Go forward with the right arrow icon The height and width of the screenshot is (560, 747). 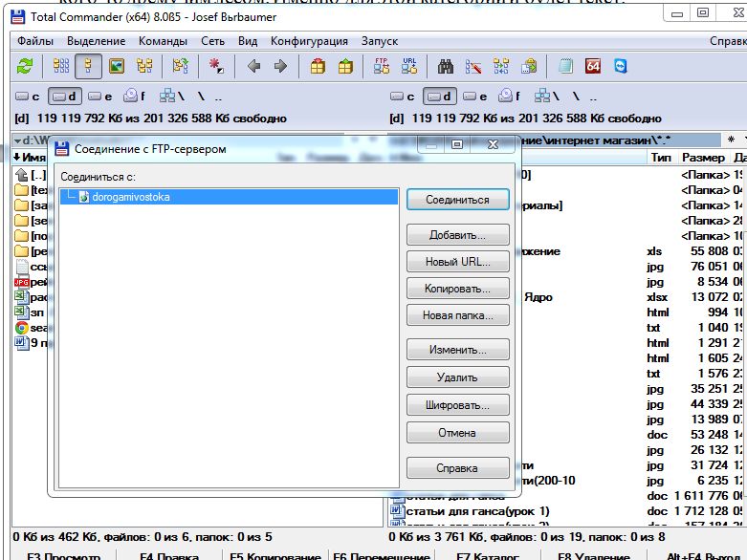(x=281, y=66)
